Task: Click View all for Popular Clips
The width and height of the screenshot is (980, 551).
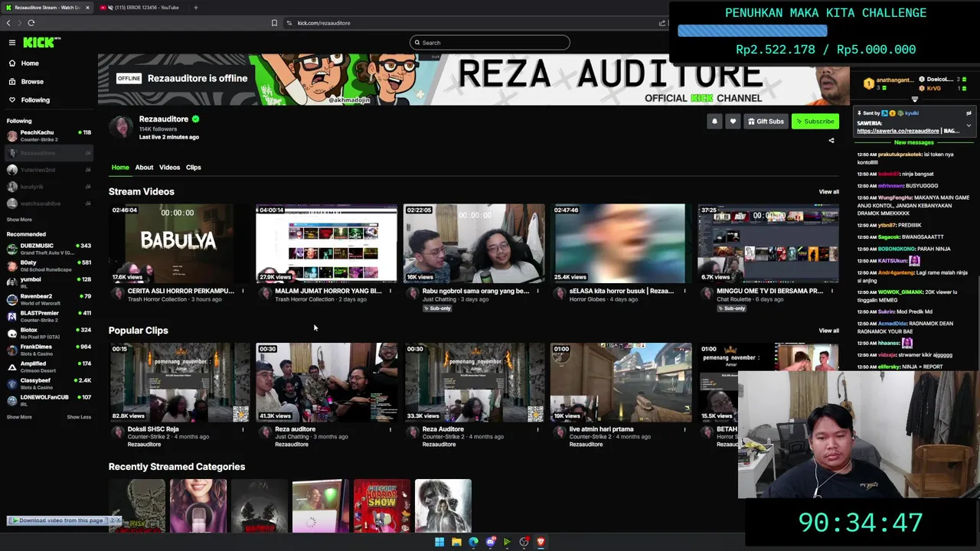Action: coord(828,331)
